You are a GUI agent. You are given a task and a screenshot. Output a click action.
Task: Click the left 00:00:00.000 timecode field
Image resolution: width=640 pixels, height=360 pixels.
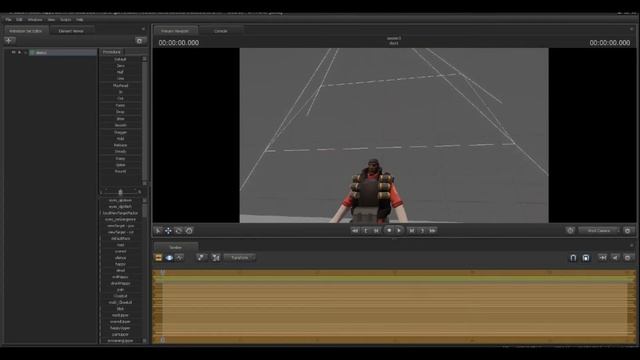click(x=179, y=43)
